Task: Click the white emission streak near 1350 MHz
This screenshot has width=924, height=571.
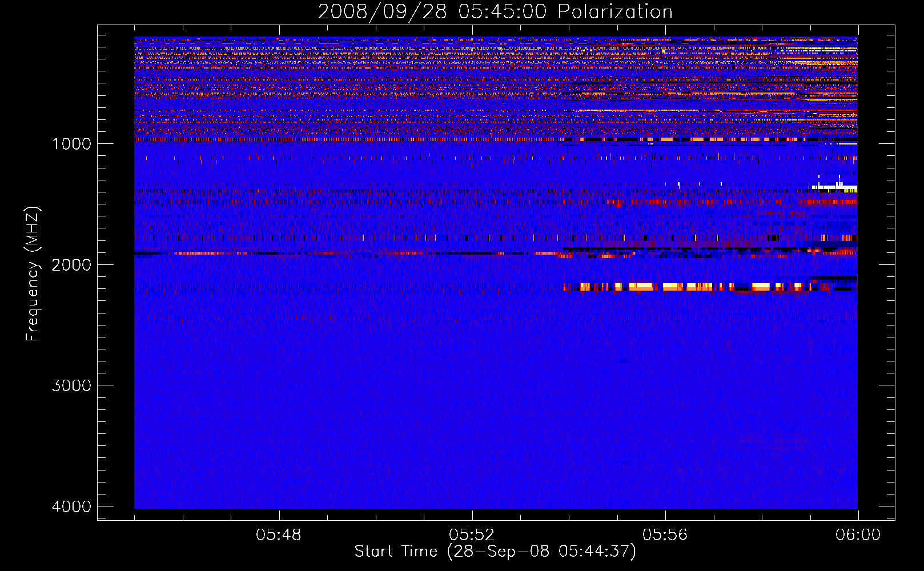Action: coord(834,187)
